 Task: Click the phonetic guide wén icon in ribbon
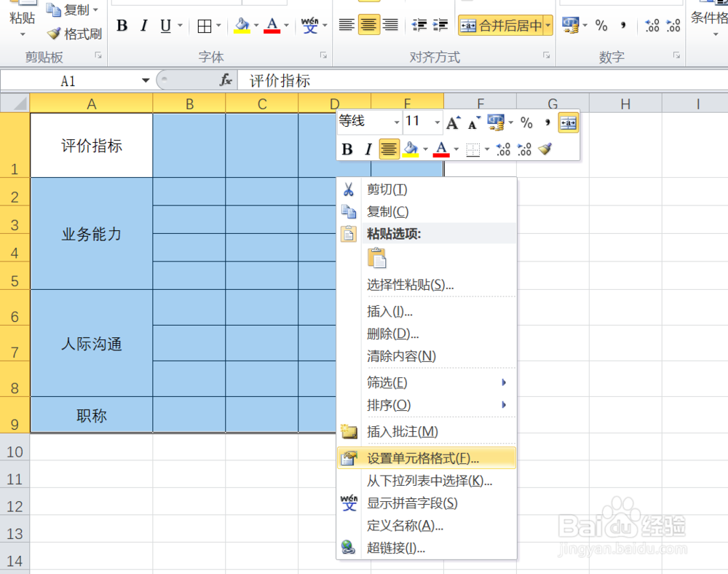(x=309, y=25)
